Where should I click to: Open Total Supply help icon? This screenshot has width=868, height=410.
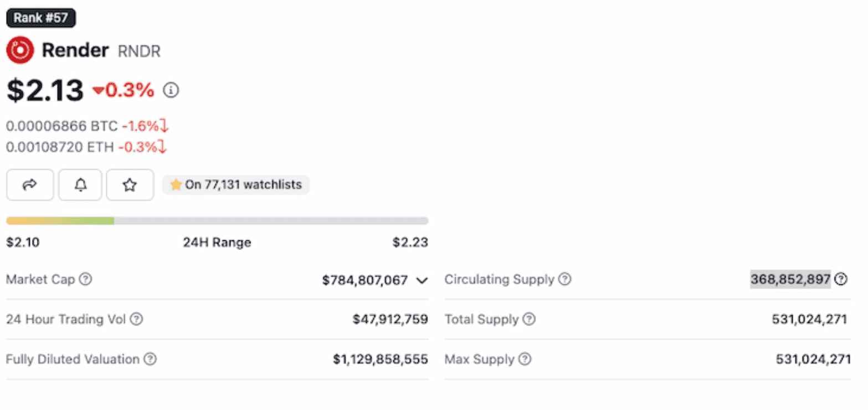pyautogui.click(x=529, y=319)
